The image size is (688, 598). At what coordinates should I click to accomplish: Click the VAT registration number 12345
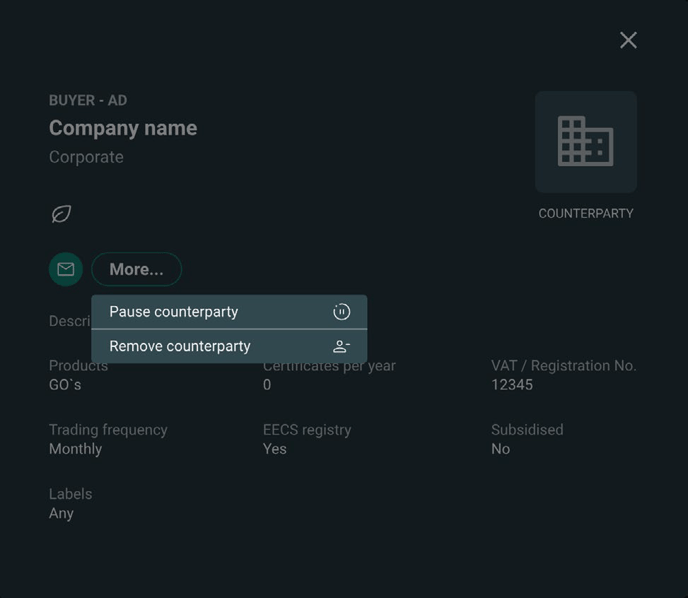click(x=512, y=385)
